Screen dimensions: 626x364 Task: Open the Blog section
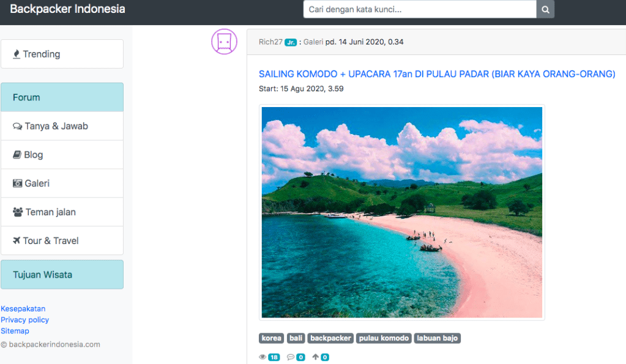point(62,155)
